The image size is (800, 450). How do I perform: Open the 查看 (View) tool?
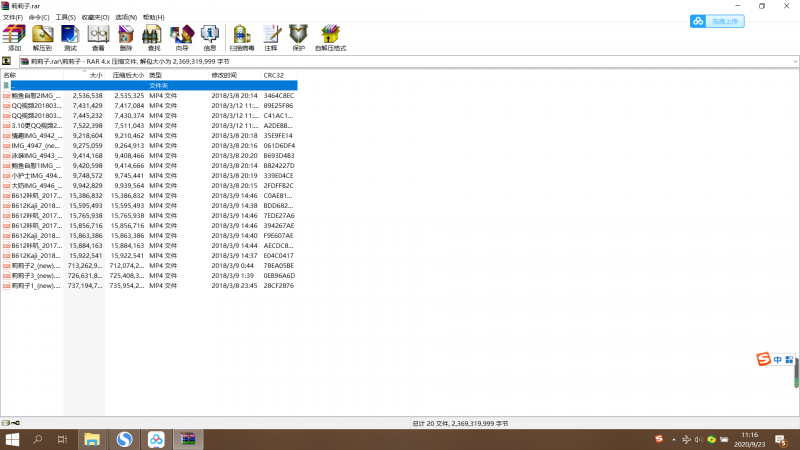[x=98, y=38]
